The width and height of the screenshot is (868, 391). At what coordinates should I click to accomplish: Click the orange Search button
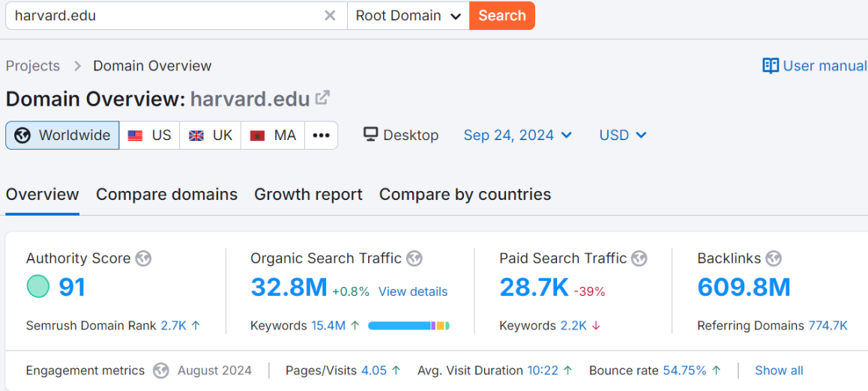click(x=502, y=16)
